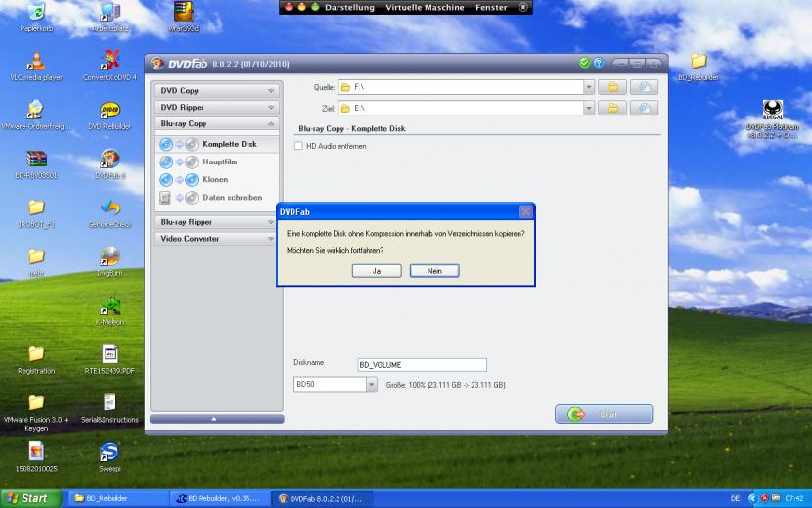Open the Arbeitsplatz desktop icon
The height and width of the screenshot is (508, 812).
(x=111, y=16)
